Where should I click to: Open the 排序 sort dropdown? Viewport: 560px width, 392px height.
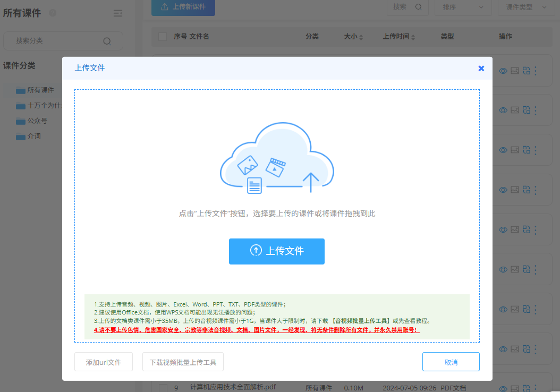coord(463,7)
